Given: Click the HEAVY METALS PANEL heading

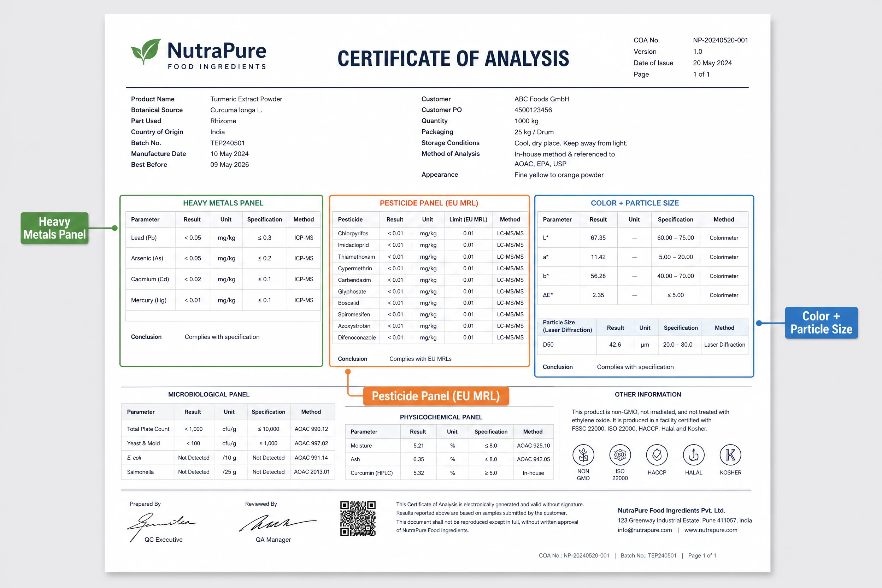Looking at the screenshot, I should pyautogui.click(x=223, y=203).
